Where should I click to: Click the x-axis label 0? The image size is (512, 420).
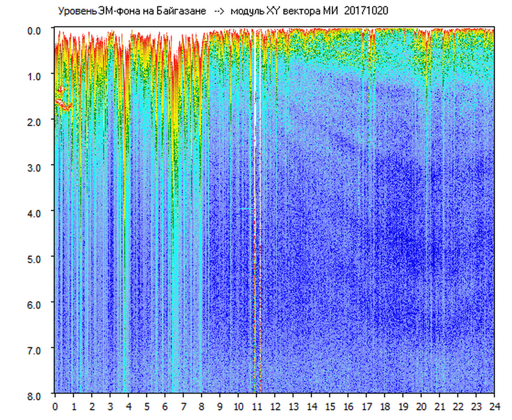[x=55, y=406]
